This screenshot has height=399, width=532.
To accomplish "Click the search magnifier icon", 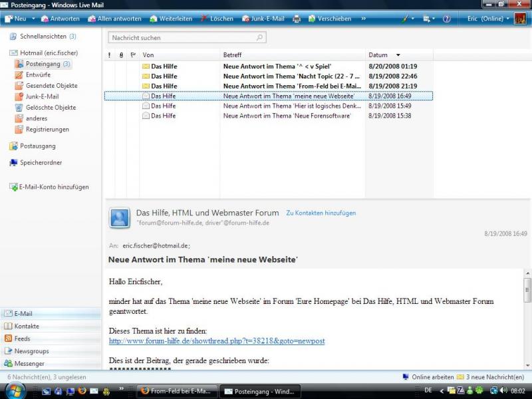I will [259, 38].
